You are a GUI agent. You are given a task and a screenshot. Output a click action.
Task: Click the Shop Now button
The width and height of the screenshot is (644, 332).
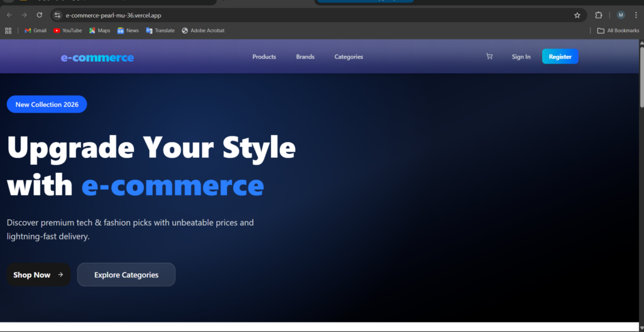coord(38,275)
